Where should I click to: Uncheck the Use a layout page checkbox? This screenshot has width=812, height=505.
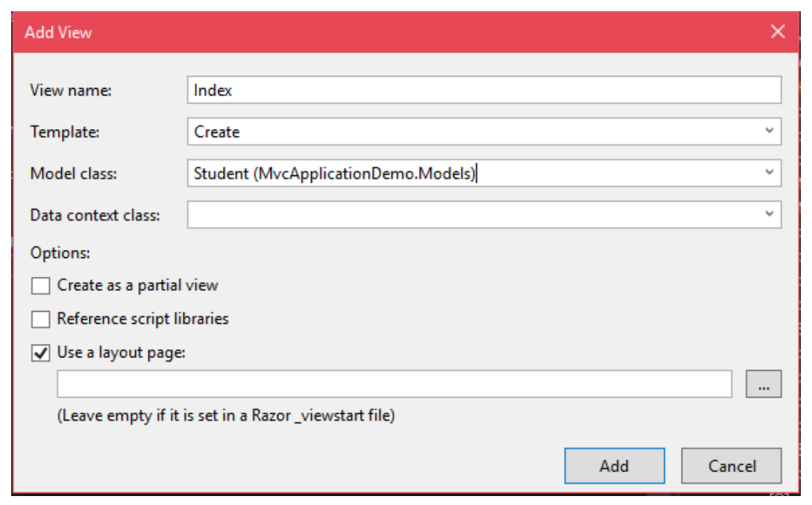41,353
